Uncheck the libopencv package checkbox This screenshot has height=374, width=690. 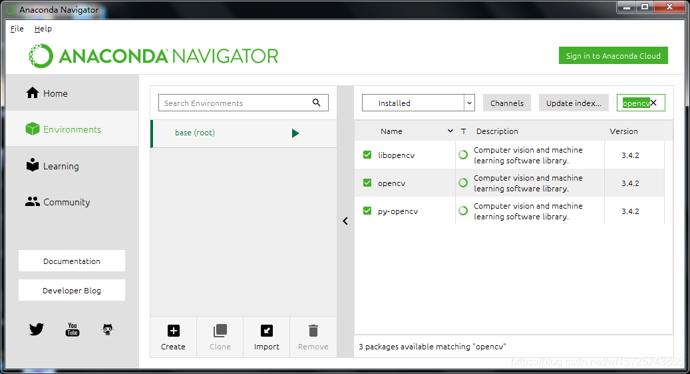coord(367,155)
